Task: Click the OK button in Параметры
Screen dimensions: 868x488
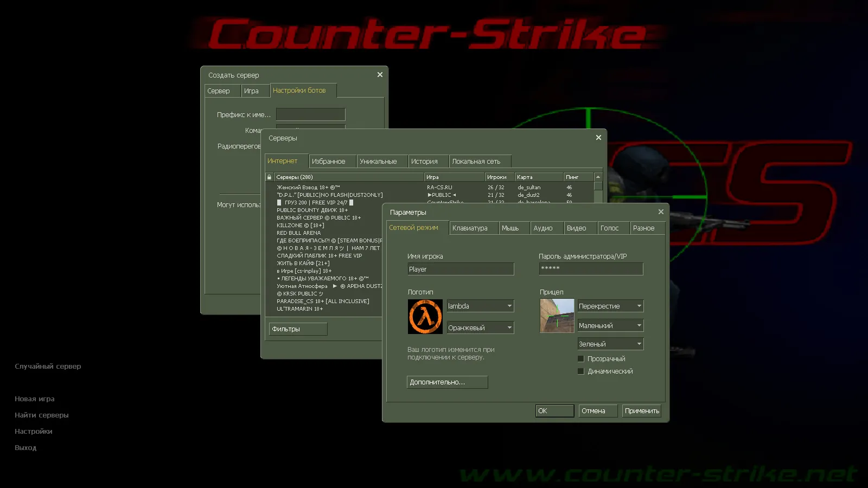Action: pos(555,411)
